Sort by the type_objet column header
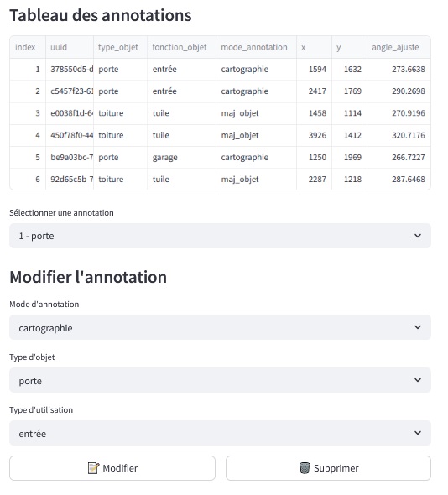 coord(120,47)
